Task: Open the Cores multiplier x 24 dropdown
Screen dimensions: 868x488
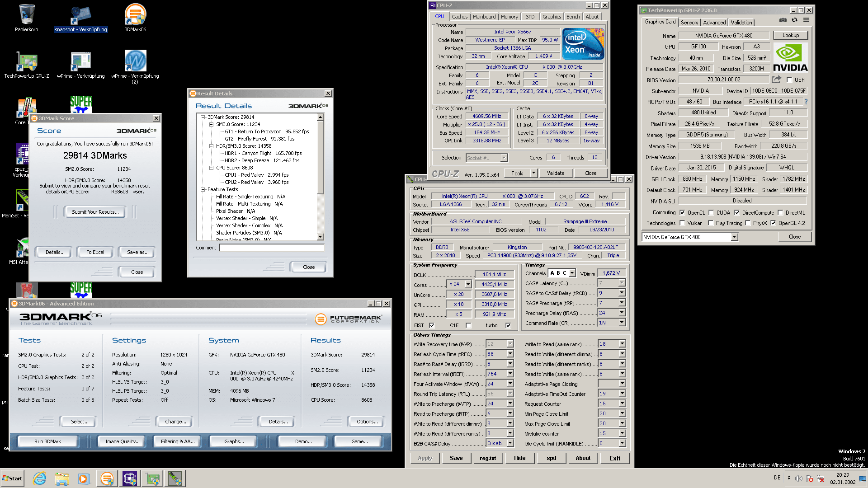Action: pyautogui.click(x=468, y=284)
